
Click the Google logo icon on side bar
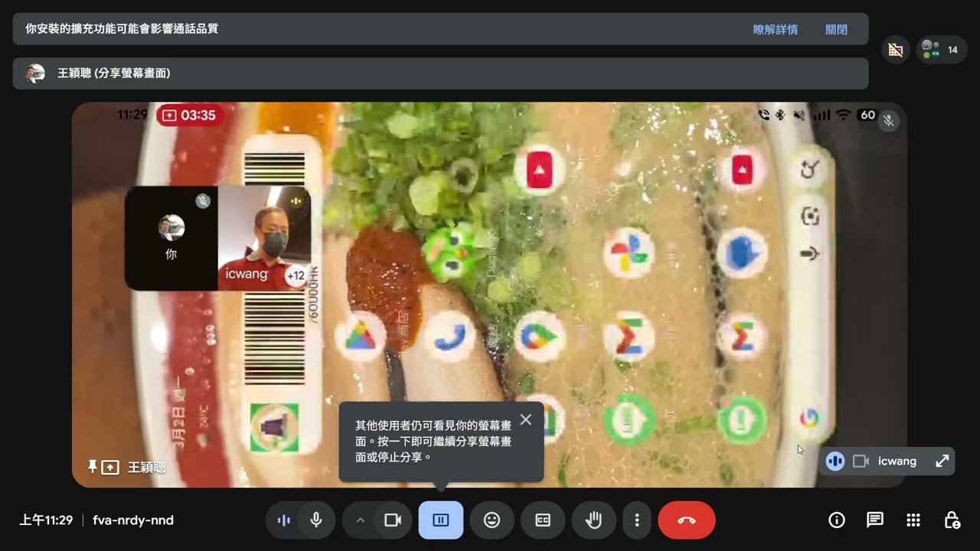pos(809,418)
